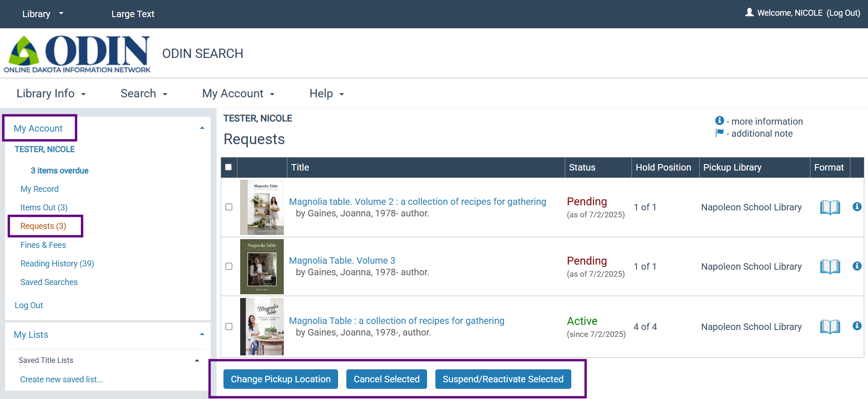The image size is (868, 399).
Task: Expand the My Account navigation menu
Action: pos(238,94)
